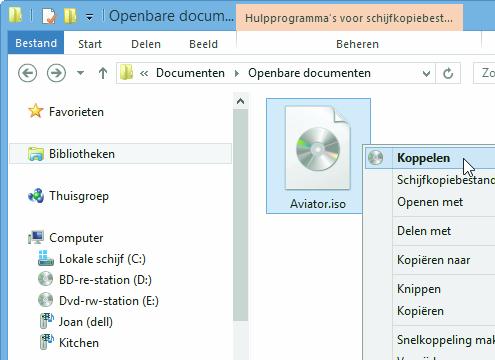495x360 pixels.
Task: Select Computer in the navigation tree
Action: tap(76, 238)
